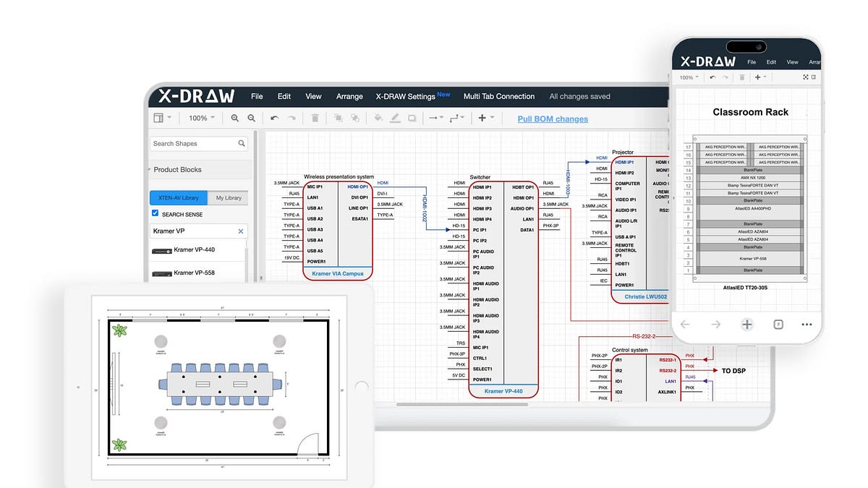
Task: Open the View menu on the laptop
Action: point(313,96)
